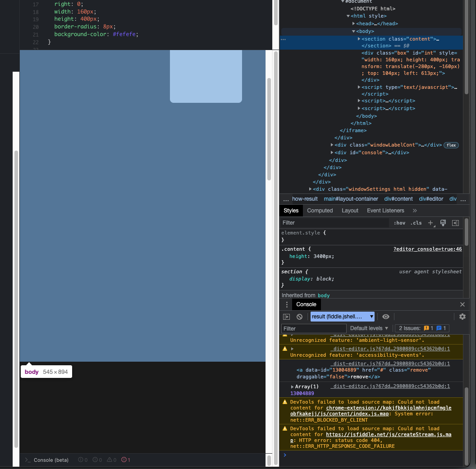Click #fefefe color value in CSS editor

point(124,34)
